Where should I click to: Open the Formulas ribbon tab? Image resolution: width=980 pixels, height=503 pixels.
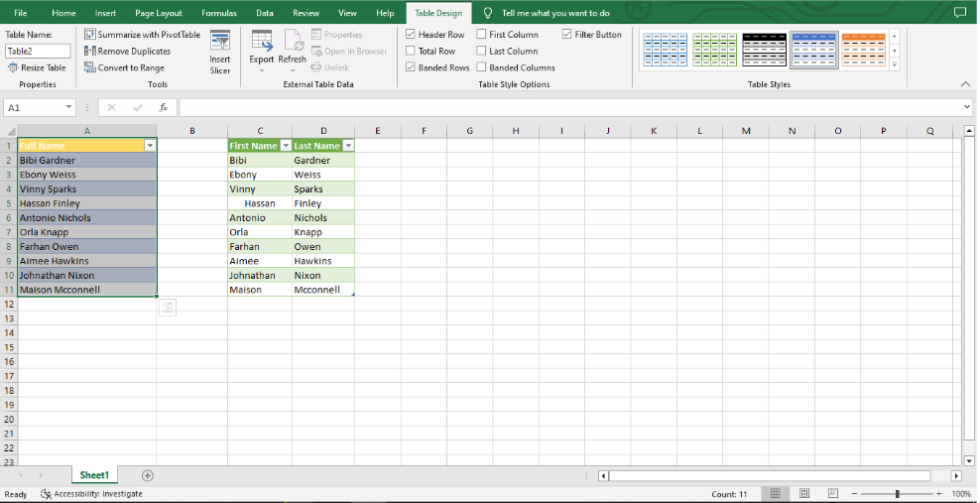218,13
